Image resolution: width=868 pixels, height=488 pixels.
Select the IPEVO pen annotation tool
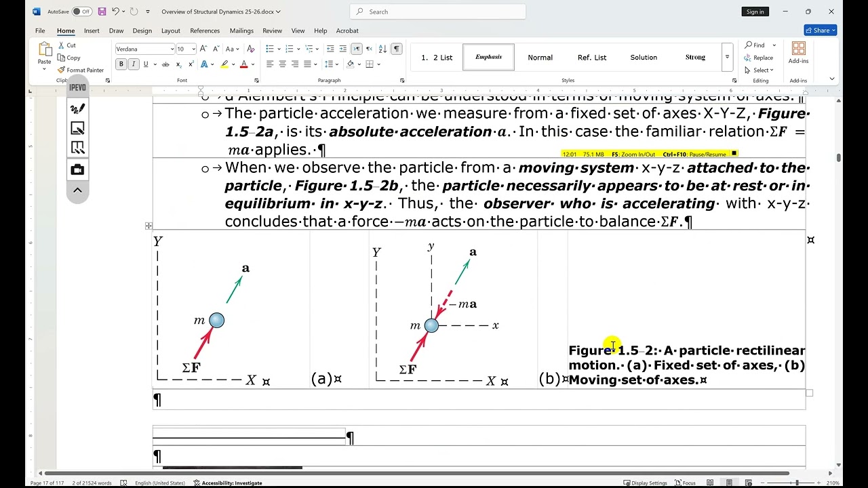coord(77,108)
